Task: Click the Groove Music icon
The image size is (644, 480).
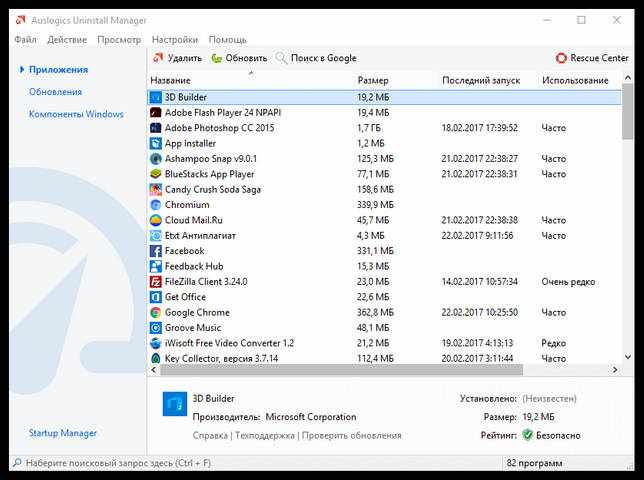Action: 156,328
